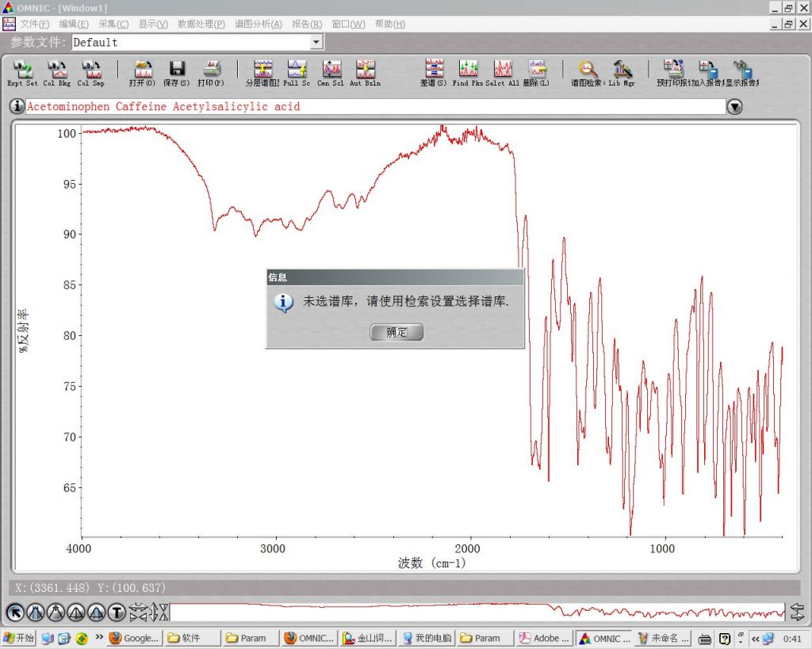Click the Cmn Scl common scale icon
This screenshot has height=649, width=812.
click(331, 72)
